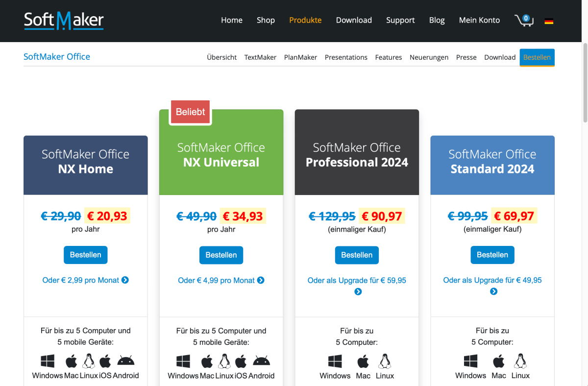This screenshot has height=386, width=588.
Task: Click the page's vertical scrollbar
Action: pyautogui.click(x=585, y=83)
